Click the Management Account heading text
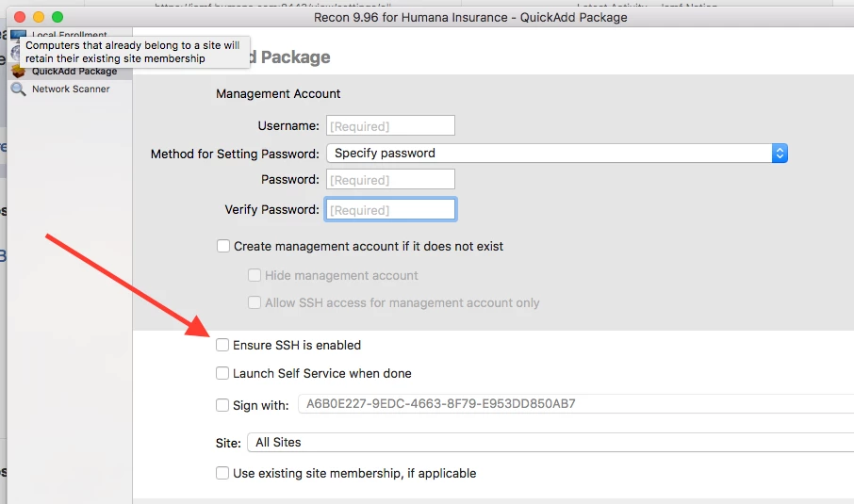This screenshot has width=854, height=504. click(x=278, y=93)
